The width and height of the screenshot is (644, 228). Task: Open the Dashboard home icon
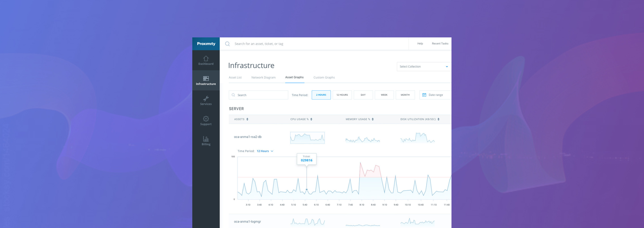(x=206, y=59)
